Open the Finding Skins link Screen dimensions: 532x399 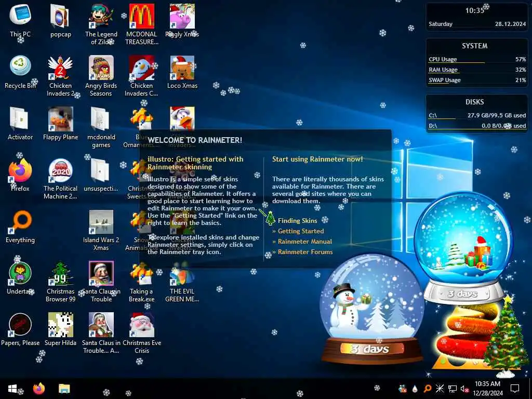[x=297, y=220]
